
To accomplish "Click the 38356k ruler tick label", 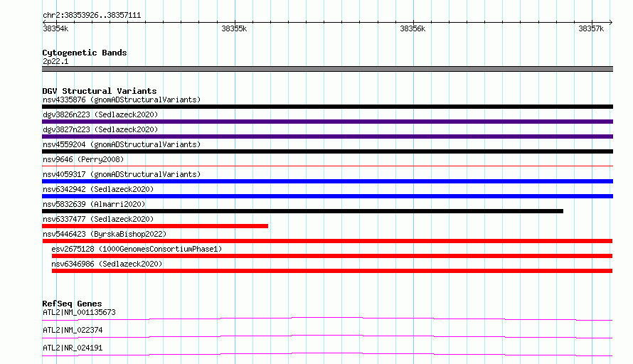I will pos(413,28).
